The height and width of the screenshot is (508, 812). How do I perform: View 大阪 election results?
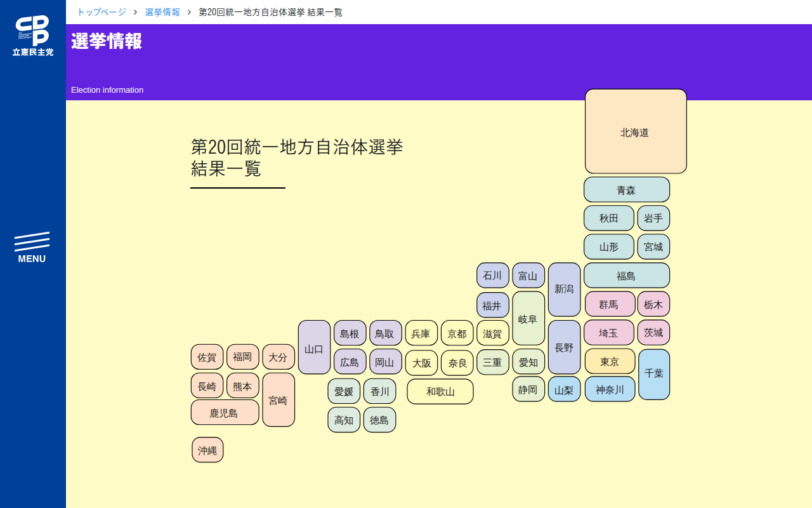point(422,363)
